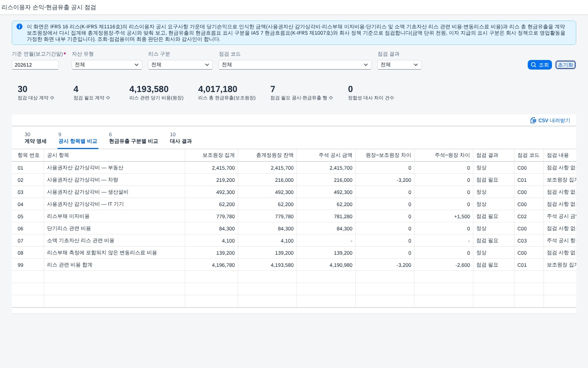Viewport: 588px width, 368px height.
Task: Click the magnifier icon in the 조회 button
Action: 534,65
